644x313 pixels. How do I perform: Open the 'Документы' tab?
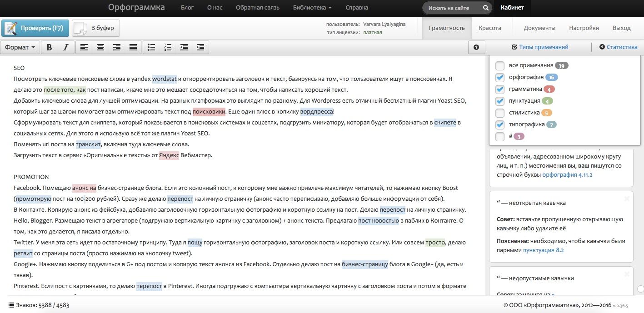tap(539, 28)
